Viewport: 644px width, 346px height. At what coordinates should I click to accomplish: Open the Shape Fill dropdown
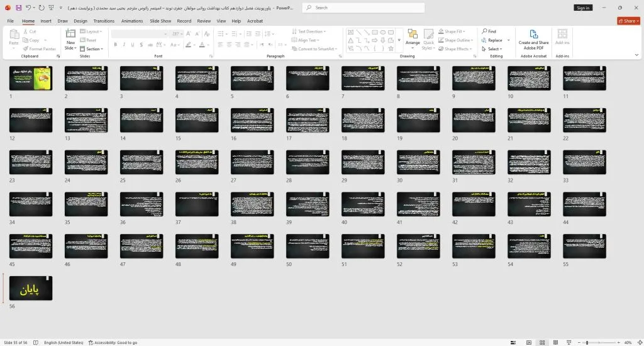point(452,31)
